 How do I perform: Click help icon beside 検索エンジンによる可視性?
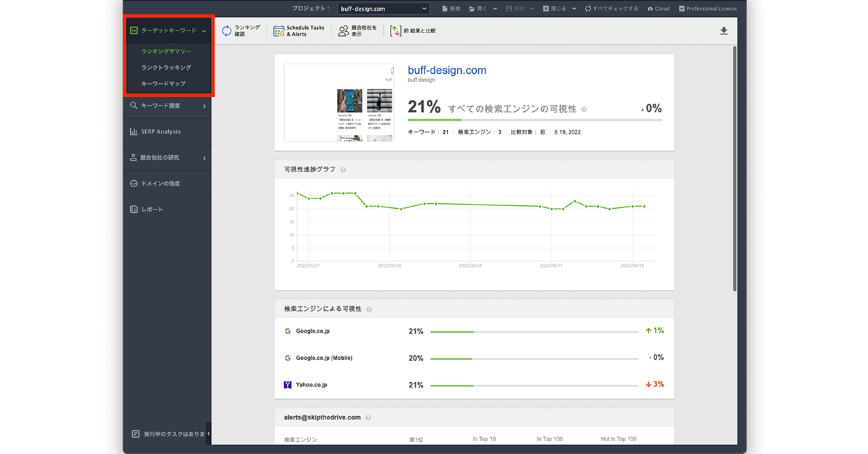tap(369, 309)
